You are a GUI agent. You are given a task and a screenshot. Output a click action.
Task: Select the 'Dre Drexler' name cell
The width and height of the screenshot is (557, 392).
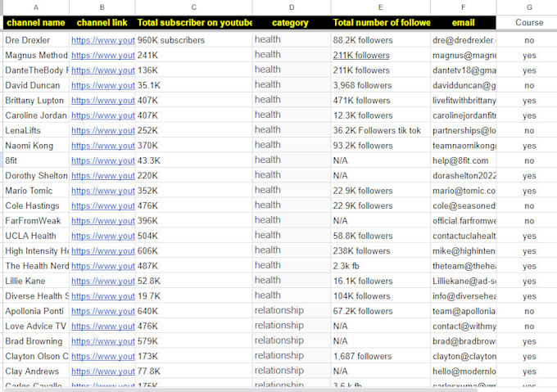tap(36, 40)
